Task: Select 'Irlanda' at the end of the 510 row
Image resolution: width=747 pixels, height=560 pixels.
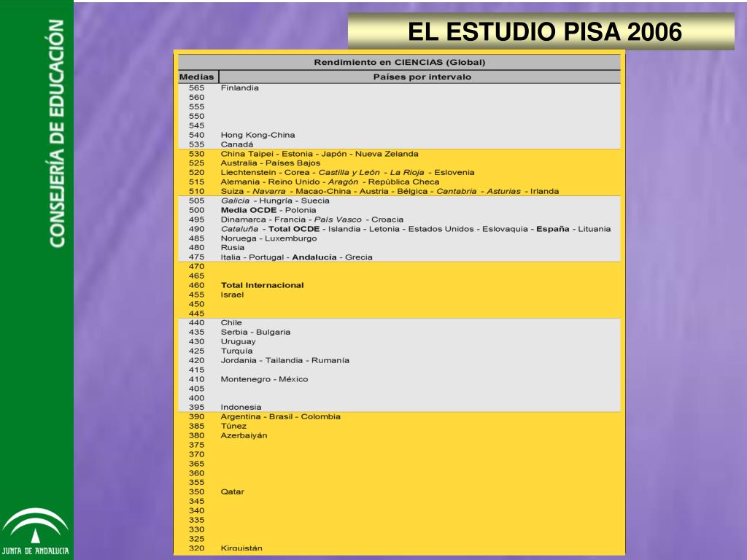Action: click(544, 192)
